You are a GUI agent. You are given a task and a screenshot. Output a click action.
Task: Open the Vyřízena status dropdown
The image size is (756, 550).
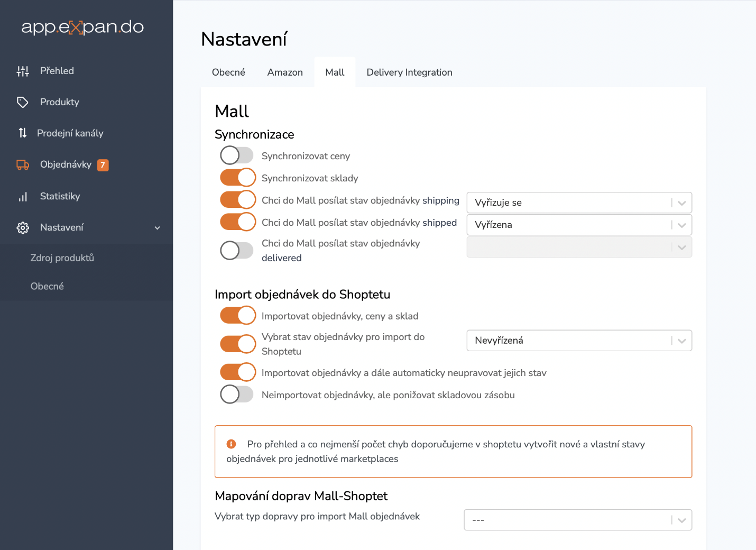pos(579,225)
